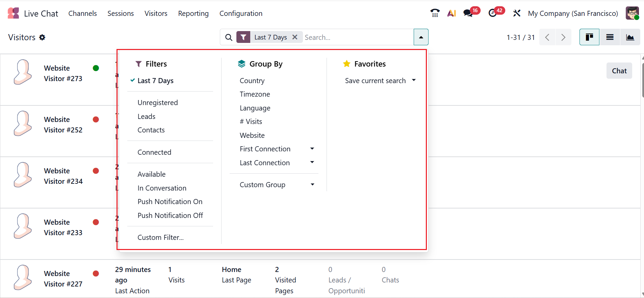Open activities clock icon with 42 badge
644x298 pixels.
click(x=493, y=13)
